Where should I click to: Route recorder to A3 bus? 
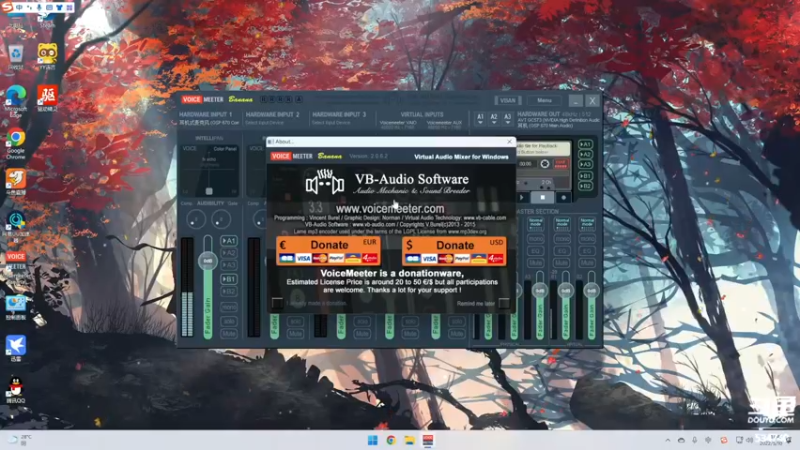point(586,164)
